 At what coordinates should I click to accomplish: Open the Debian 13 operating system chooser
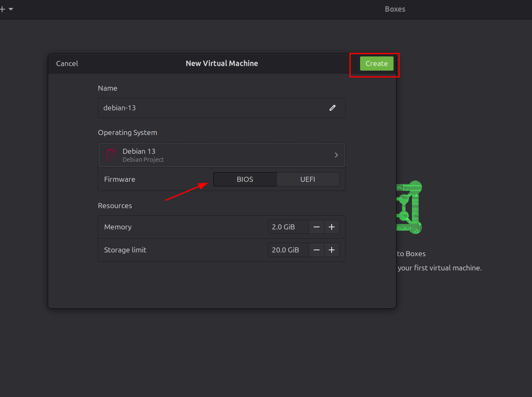[222, 155]
